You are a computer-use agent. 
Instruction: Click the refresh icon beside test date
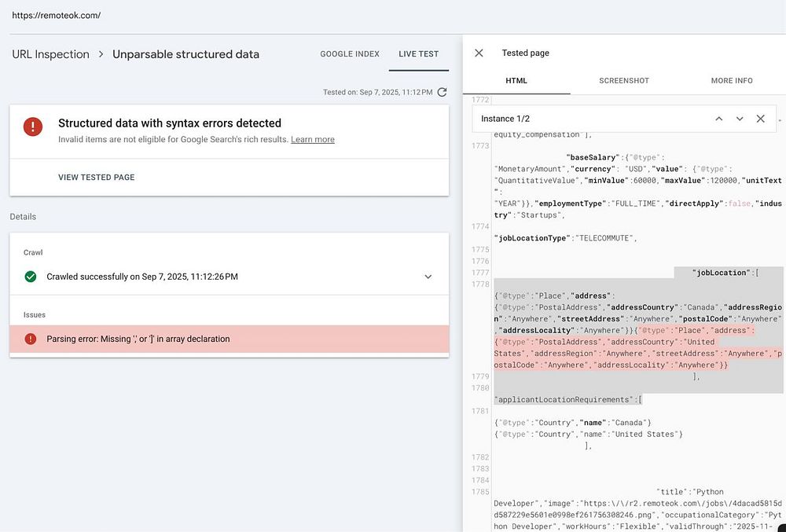[x=443, y=92]
